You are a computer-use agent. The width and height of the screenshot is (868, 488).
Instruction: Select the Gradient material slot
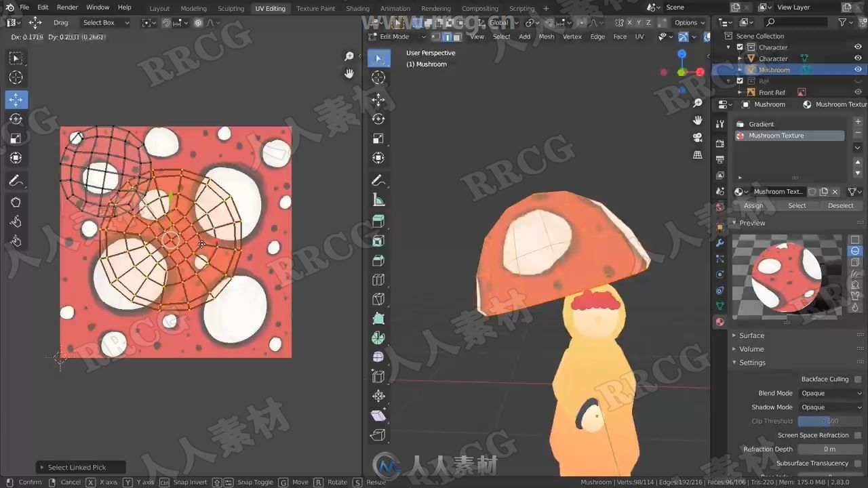pos(789,124)
